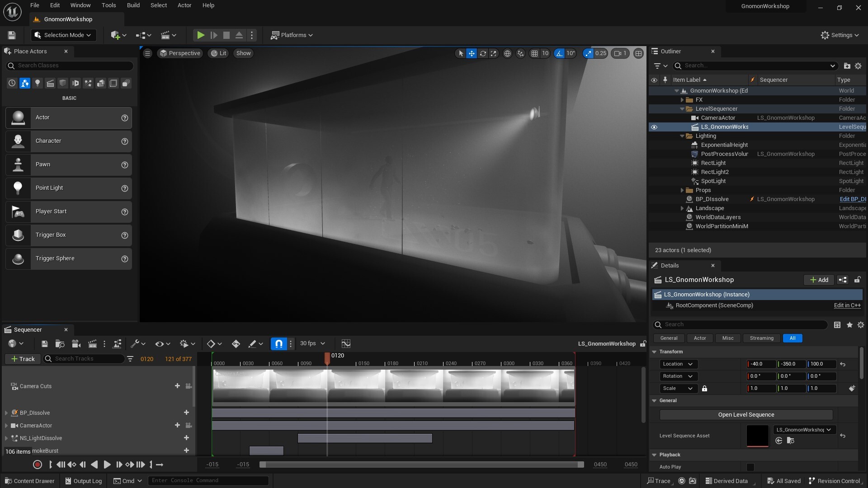Lock the Scale transform values
Viewport: 868px width, 488px height.
click(x=705, y=388)
